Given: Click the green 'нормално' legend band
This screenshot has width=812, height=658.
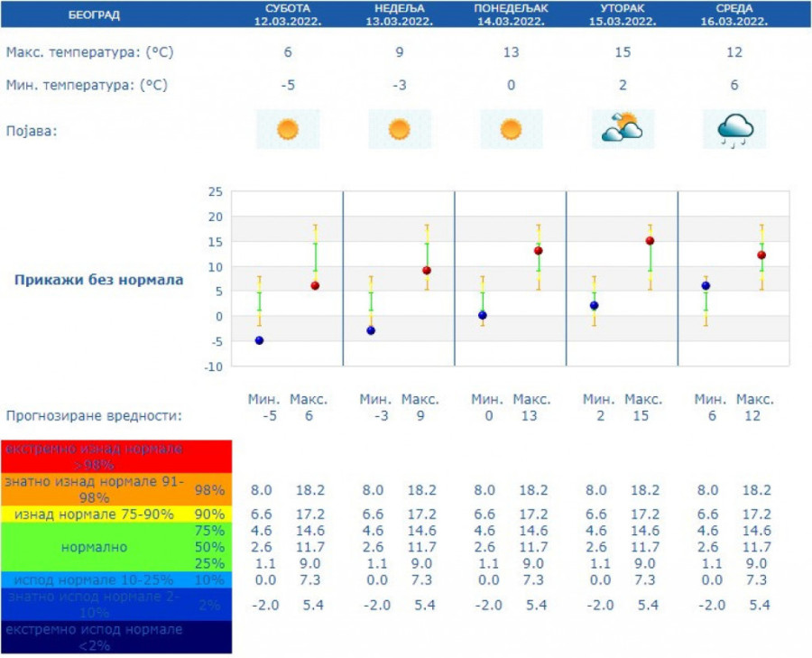Looking at the screenshot, I should [x=95, y=547].
